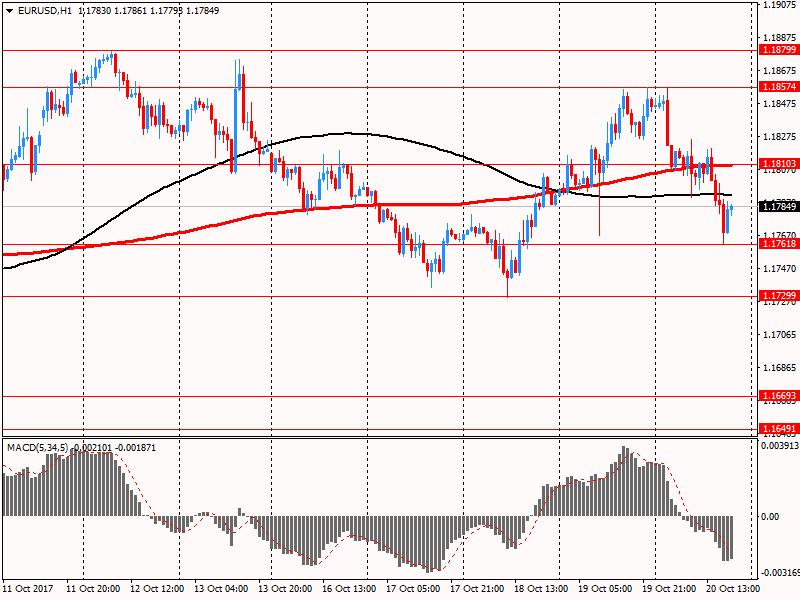
Task: Click the MACD 0.003913 scale value
Action: pyautogui.click(x=780, y=446)
